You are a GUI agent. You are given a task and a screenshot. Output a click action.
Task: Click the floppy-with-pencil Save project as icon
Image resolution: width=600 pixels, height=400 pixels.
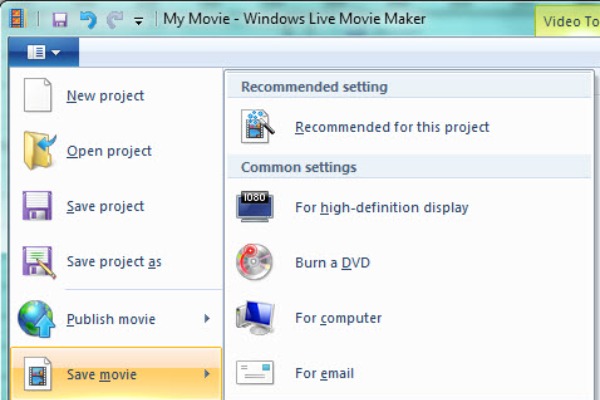39,262
